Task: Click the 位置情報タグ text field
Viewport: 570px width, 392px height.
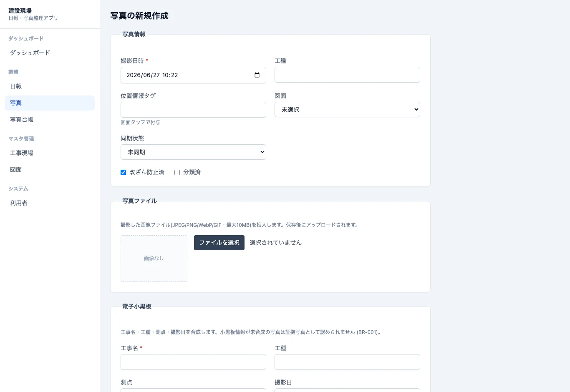Action: click(x=193, y=110)
